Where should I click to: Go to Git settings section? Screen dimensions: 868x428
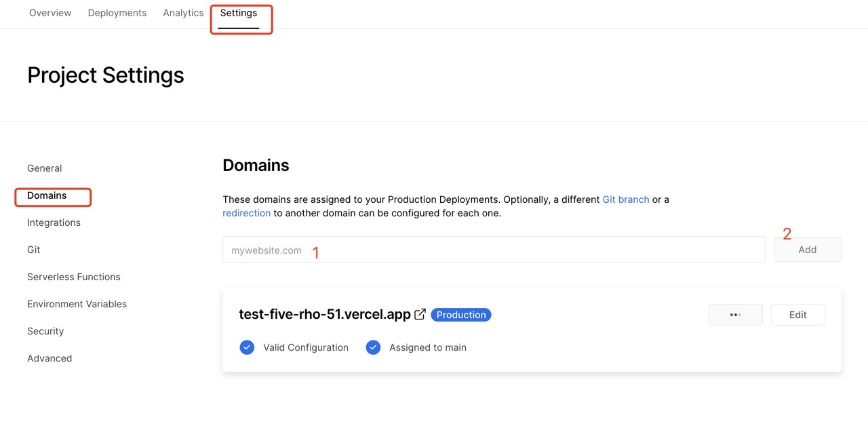click(34, 250)
